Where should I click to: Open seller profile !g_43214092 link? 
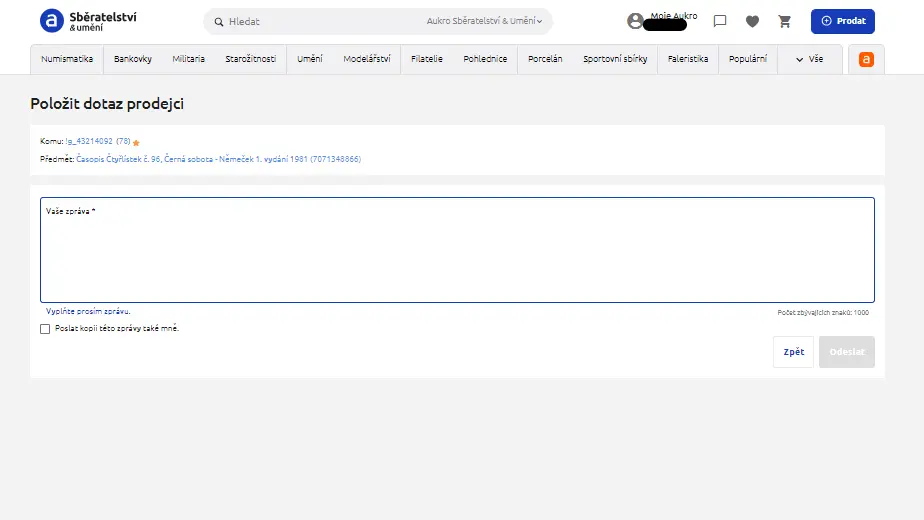pos(89,141)
